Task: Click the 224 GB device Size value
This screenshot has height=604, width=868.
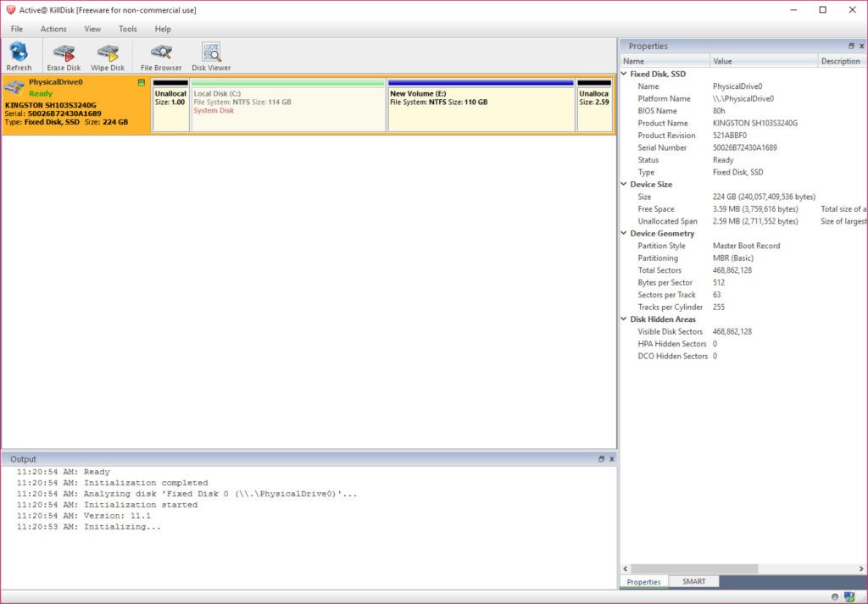Action: [x=764, y=197]
